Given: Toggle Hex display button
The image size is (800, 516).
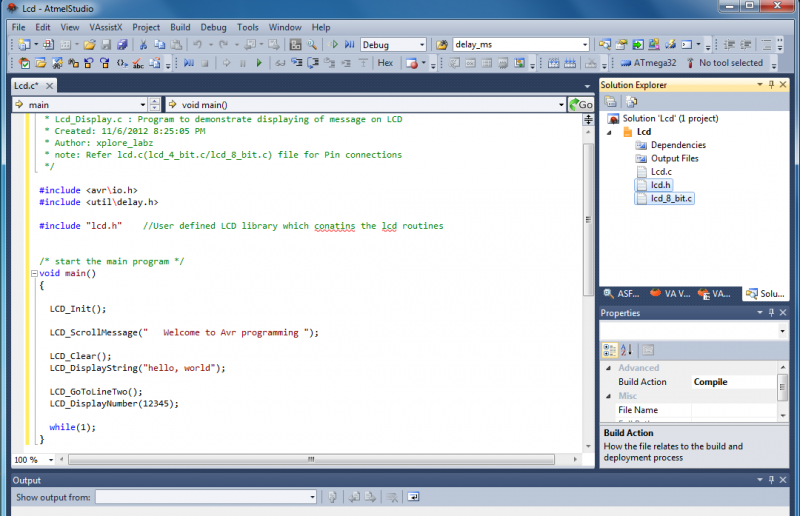Looking at the screenshot, I should [385, 63].
